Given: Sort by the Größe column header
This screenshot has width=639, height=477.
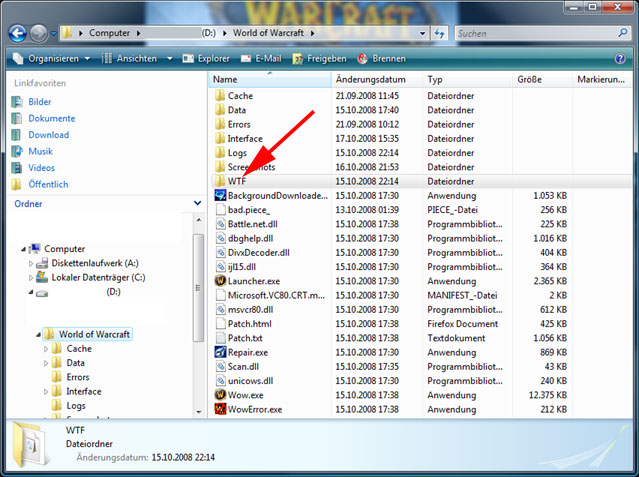Looking at the screenshot, I should coord(542,80).
